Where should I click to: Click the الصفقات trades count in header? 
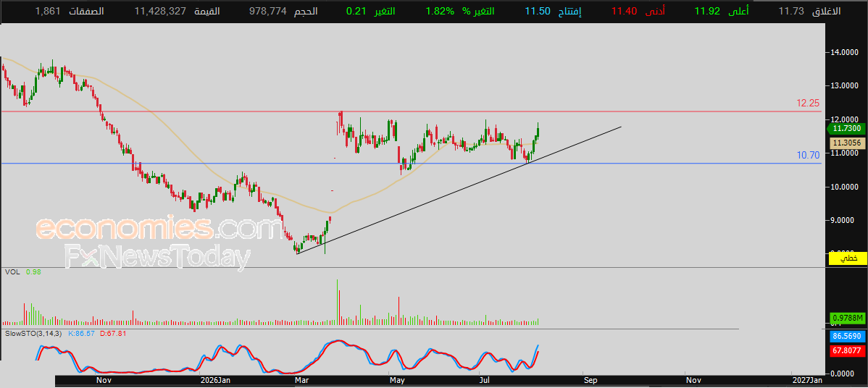click(x=70, y=11)
